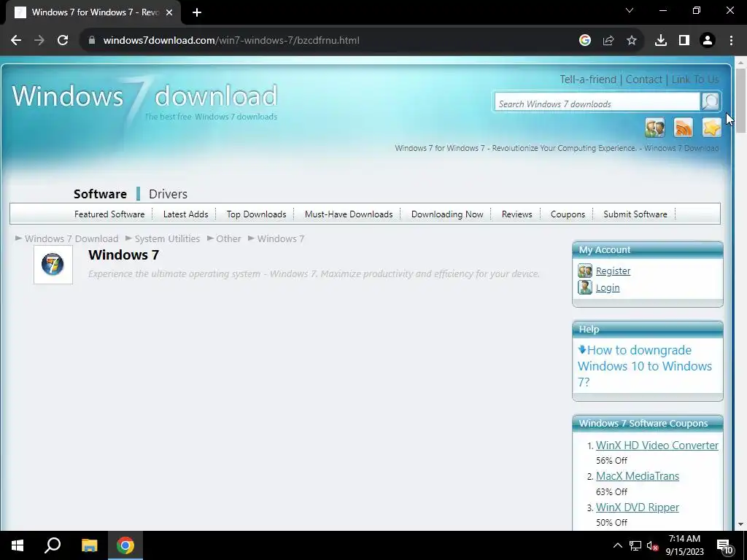Switch to the Drivers tab

point(169,194)
